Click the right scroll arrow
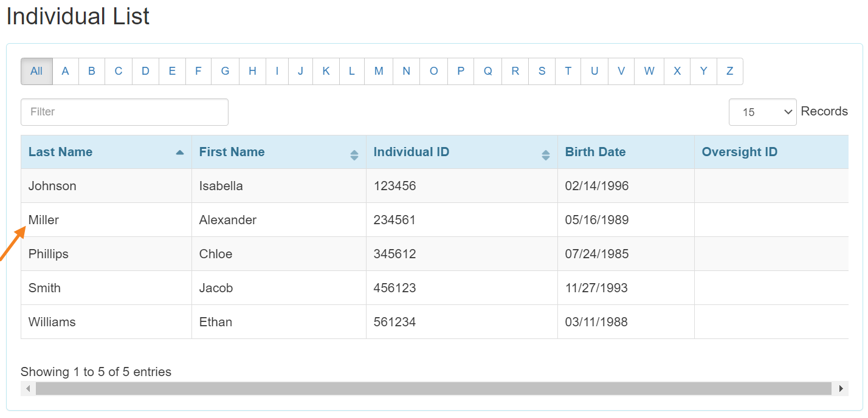 842,388
